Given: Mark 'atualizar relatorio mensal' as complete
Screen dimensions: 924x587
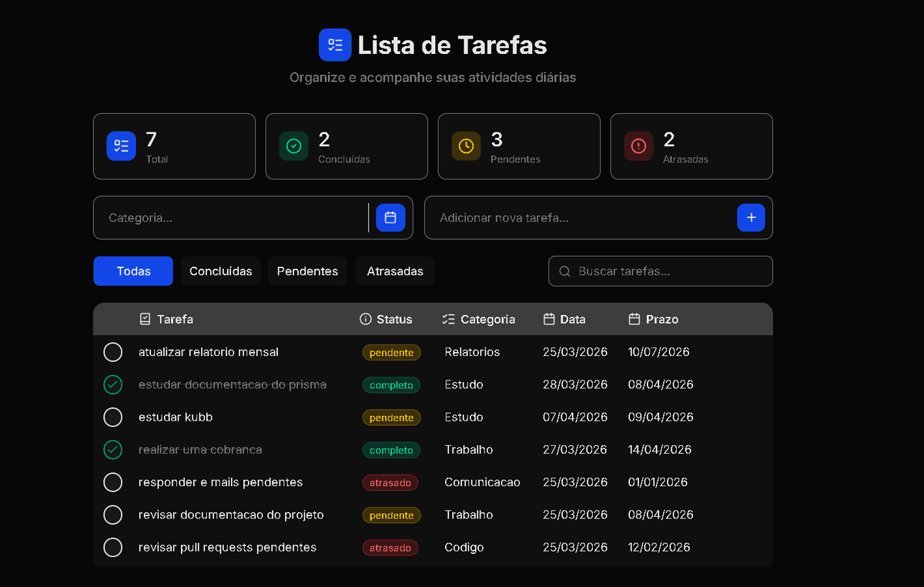Looking at the screenshot, I should point(112,352).
